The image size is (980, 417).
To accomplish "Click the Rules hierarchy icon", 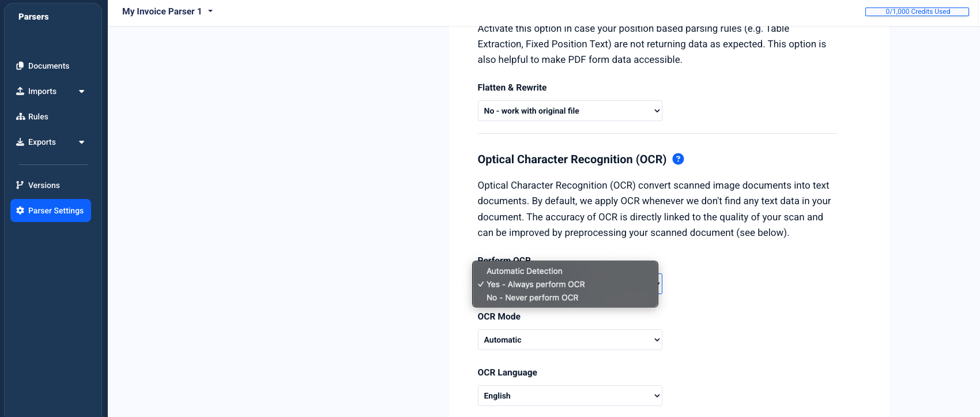I will click(x=20, y=117).
